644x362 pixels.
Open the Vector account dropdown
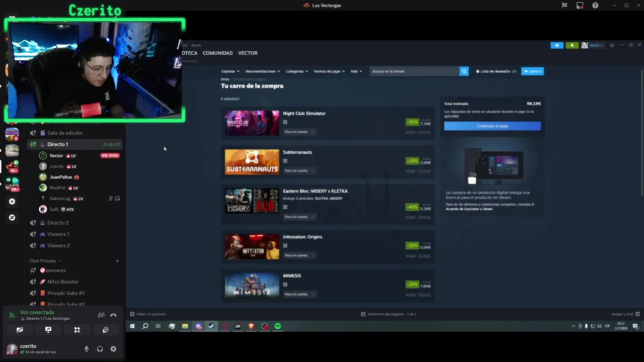coord(592,45)
